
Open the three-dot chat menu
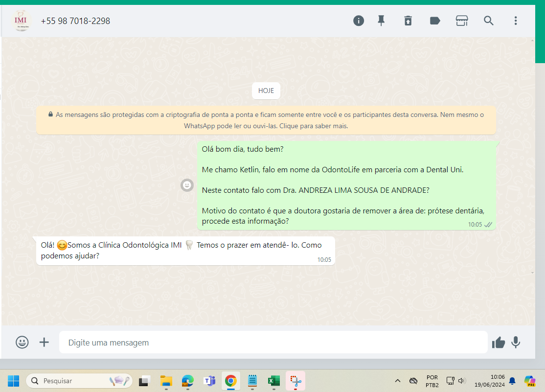516,21
